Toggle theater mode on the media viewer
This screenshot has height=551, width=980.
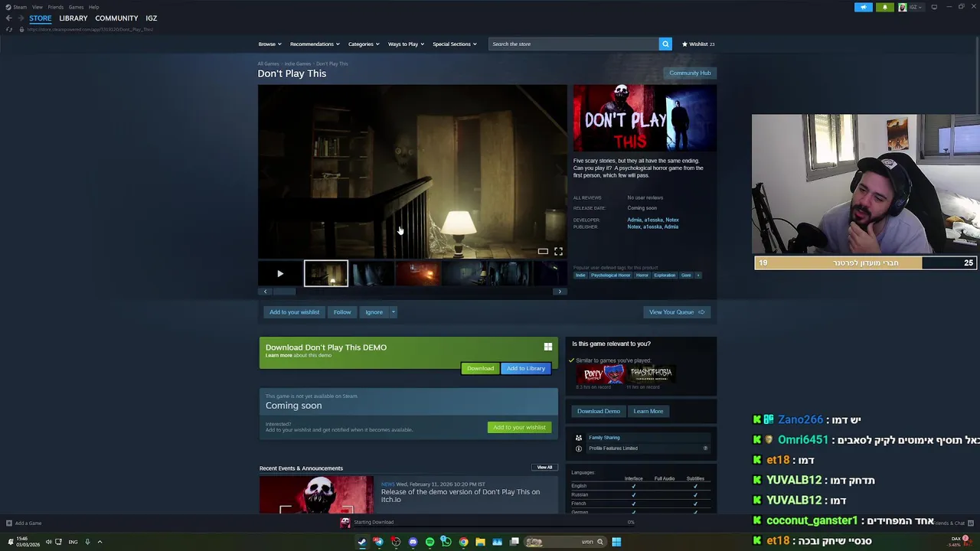543,251
